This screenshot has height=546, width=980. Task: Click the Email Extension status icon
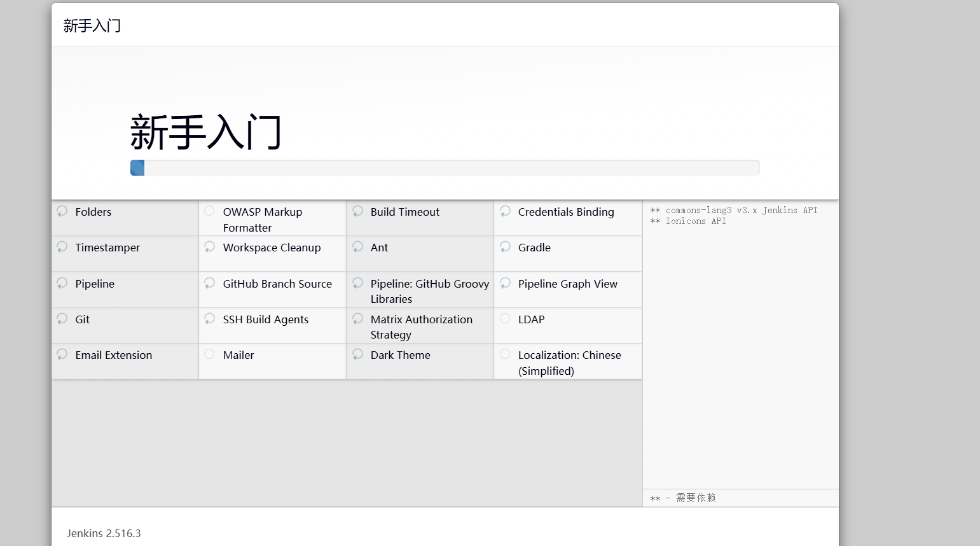(x=62, y=354)
